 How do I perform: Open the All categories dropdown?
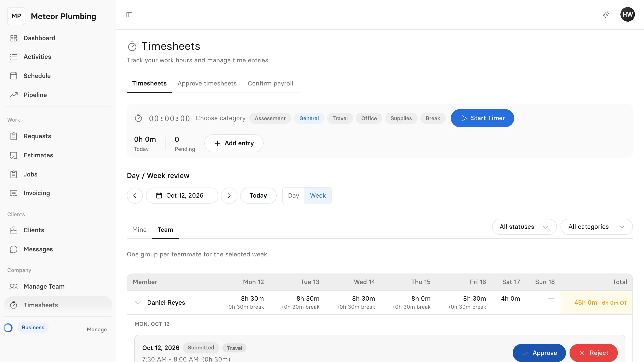(596, 227)
